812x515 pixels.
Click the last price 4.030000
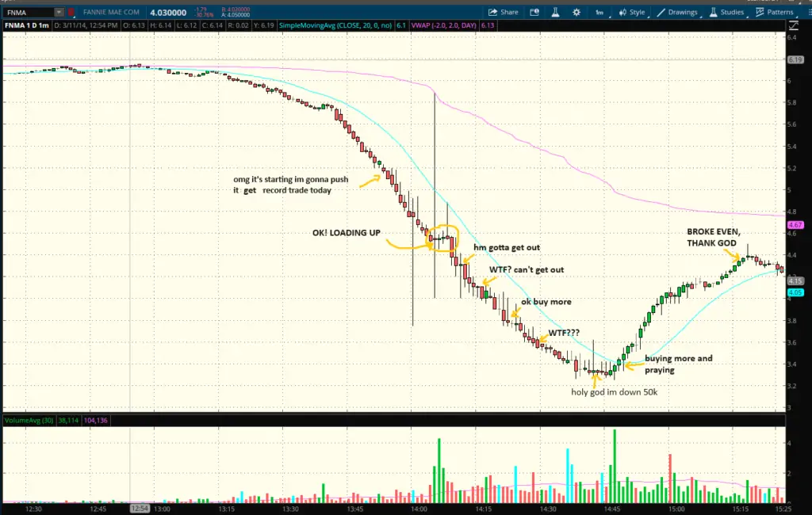point(168,13)
